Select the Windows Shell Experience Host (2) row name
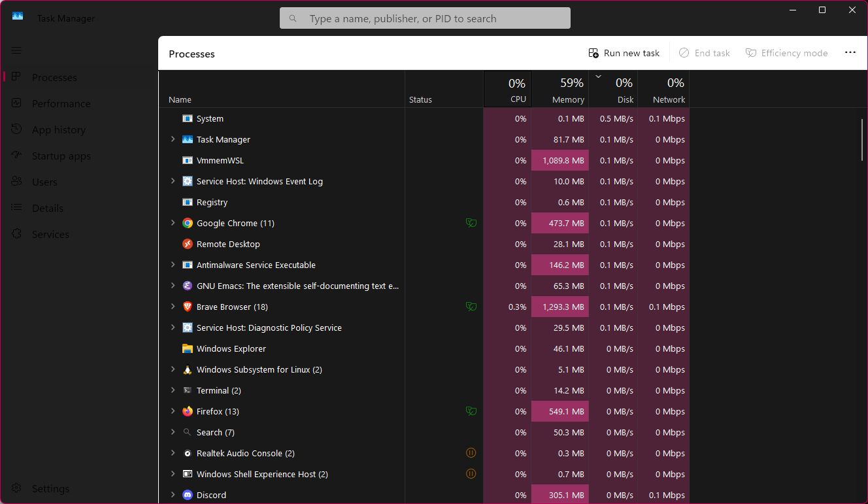Screen dimensions: 868x504 click(262, 474)
